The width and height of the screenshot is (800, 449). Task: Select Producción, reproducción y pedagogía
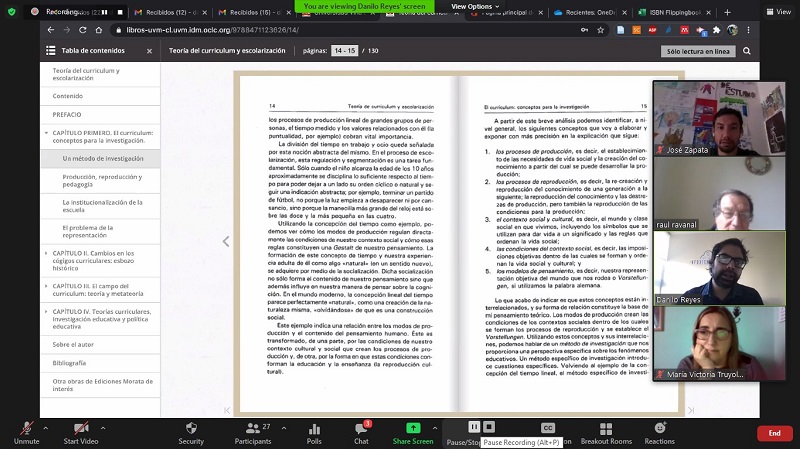pos(100,181)
